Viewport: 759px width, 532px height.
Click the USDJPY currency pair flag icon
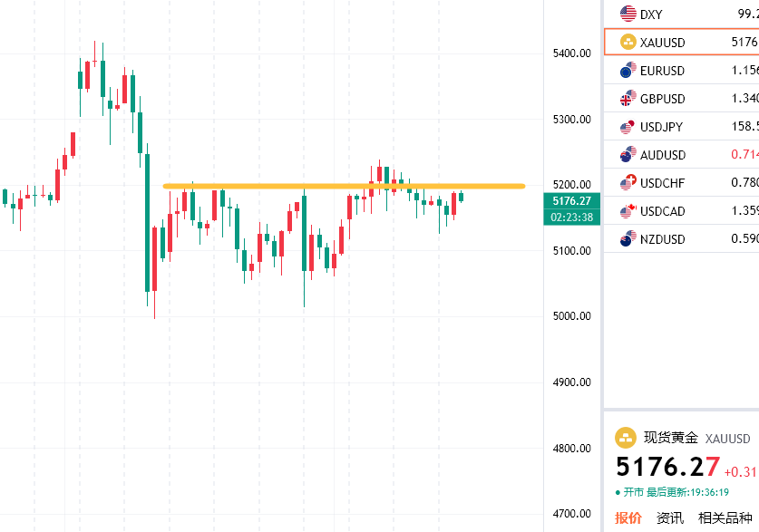pyautogui.click(x=628, y=127)
